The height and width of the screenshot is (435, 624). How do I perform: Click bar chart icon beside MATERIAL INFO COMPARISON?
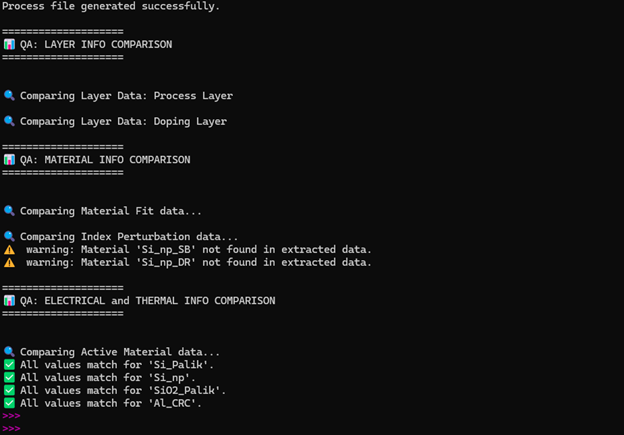click(x=9, y=159)
